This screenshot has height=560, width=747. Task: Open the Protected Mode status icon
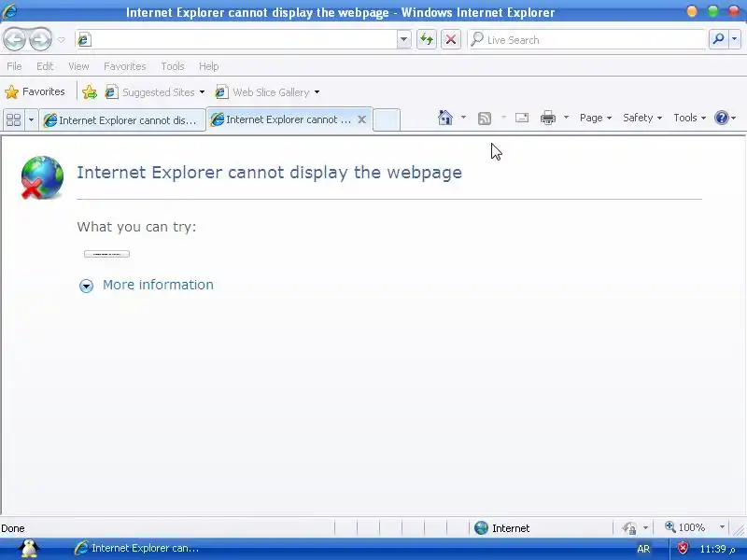(x=629, y=527)
